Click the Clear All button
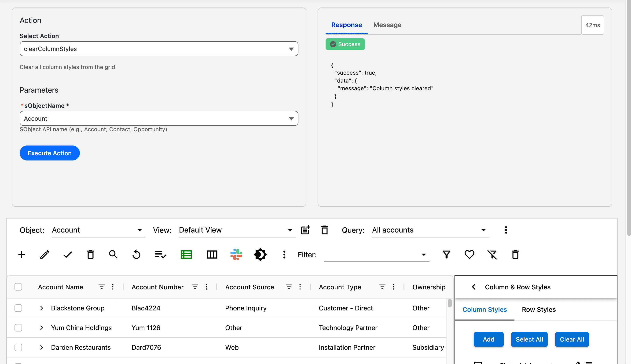This screenshot has height=364, width=631. pyautogui.click(x=572, y=339)
